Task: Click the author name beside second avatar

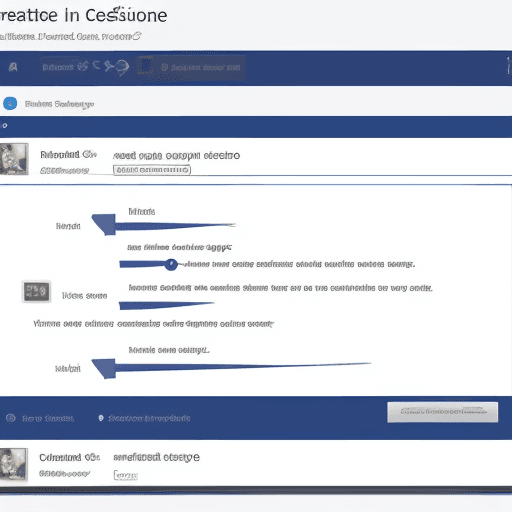Action: click(69, 457)
